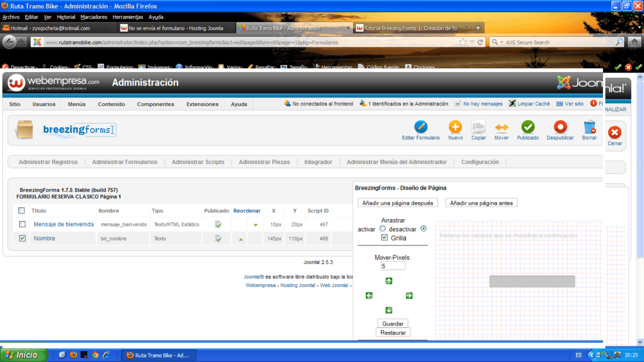This screenshot has width=644, height=362.
Task: Open the Administrar Scripts section
Action: point(198,162)
